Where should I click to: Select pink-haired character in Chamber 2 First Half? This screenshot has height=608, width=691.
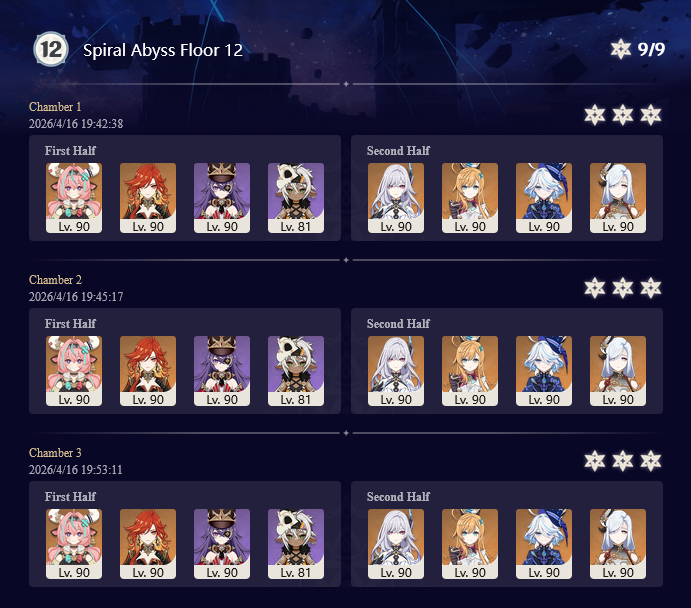(x=74, y=371)
